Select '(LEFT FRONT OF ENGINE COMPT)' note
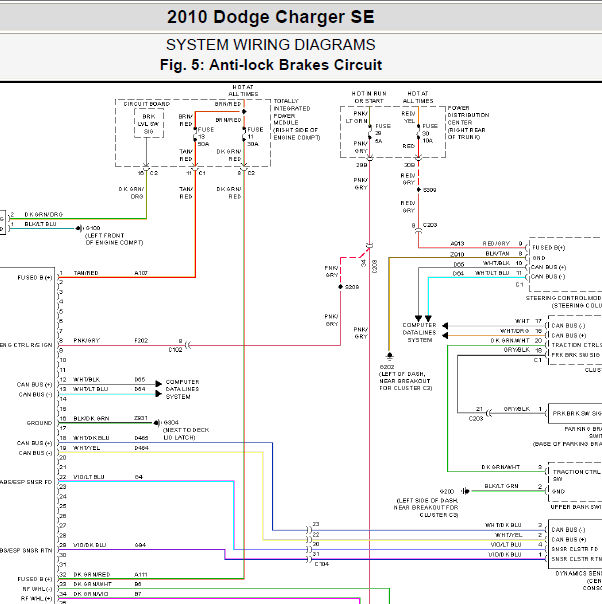Viewport: 602px width, 604px height. [114, 239]
